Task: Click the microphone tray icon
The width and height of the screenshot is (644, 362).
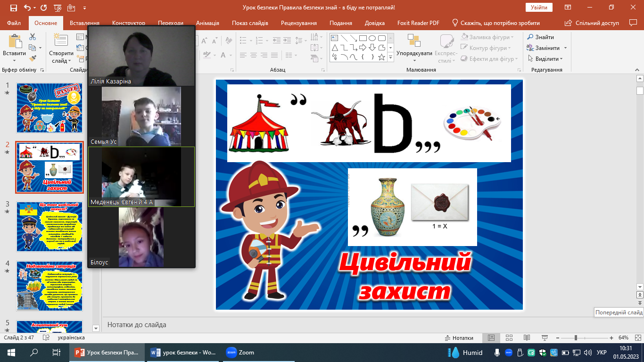Action: pyautogui.click(x=497, y=353)
